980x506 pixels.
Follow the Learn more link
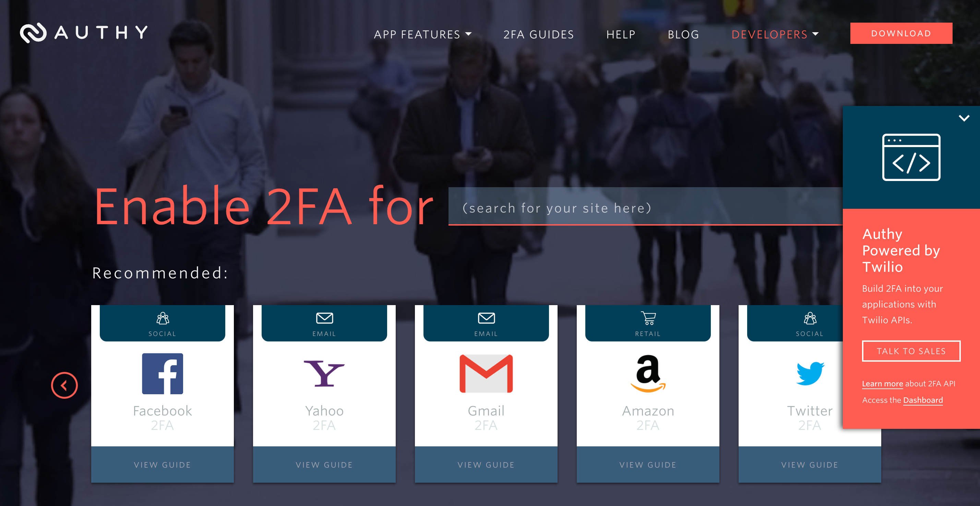pyautogui.click(x=882, y=384)
